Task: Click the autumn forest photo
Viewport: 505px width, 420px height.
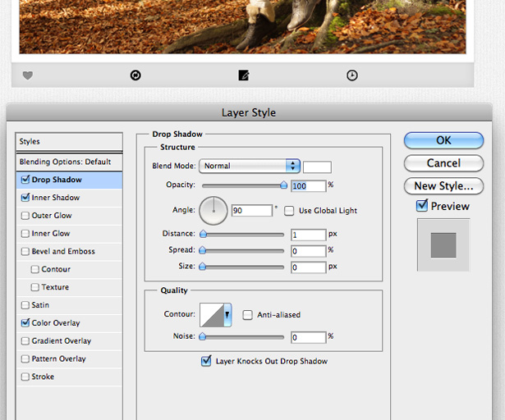Action: click(x=242, y=27)
